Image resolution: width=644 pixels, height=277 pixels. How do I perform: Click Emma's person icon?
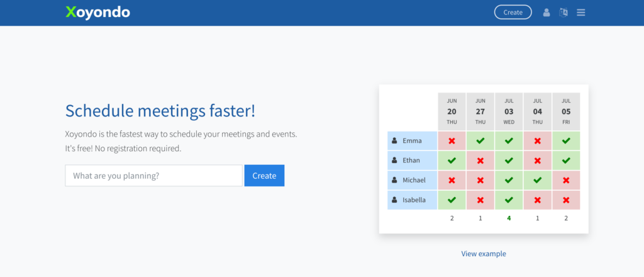394,141
